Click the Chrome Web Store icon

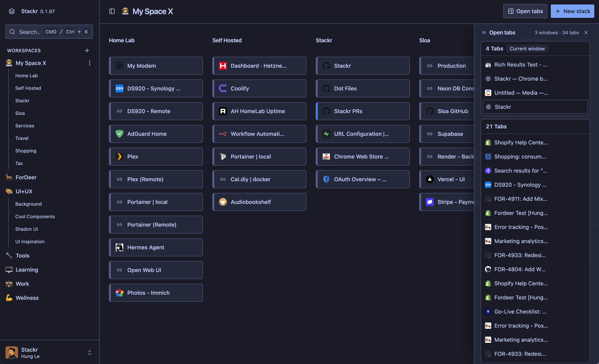coord(326,156)
